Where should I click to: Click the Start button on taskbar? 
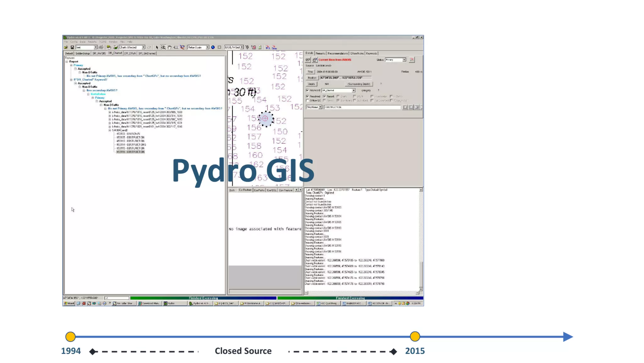pos(69,304)
